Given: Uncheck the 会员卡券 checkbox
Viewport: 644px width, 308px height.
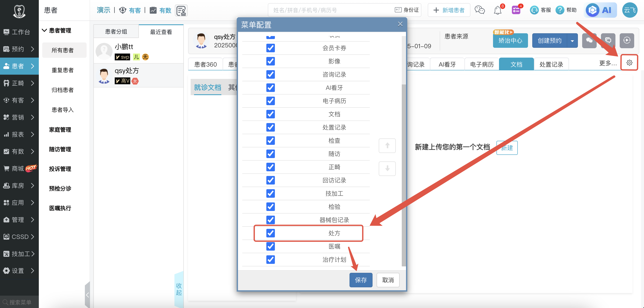Looking at the screenshot, I should [x=270, y=48].
